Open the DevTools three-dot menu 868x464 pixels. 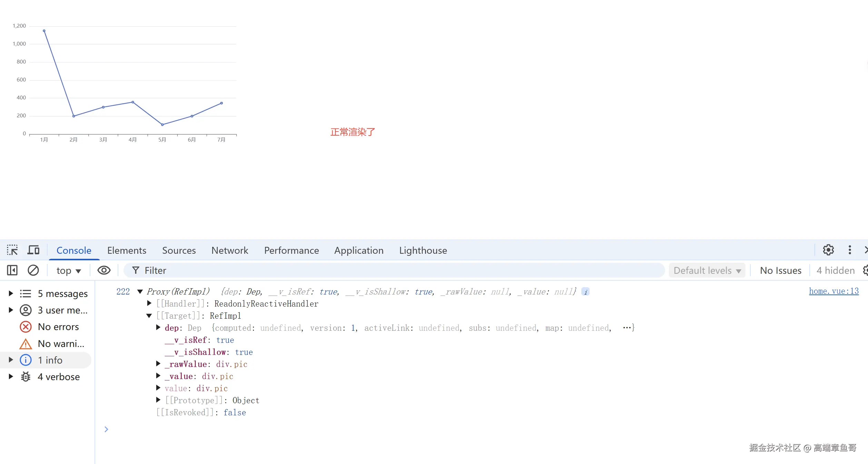(x=850, y=250)
